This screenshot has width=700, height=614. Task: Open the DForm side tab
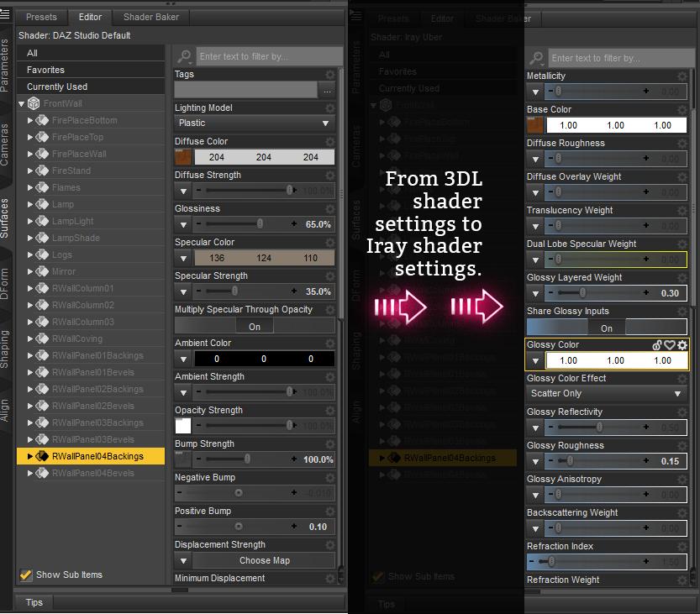point(4,284)
